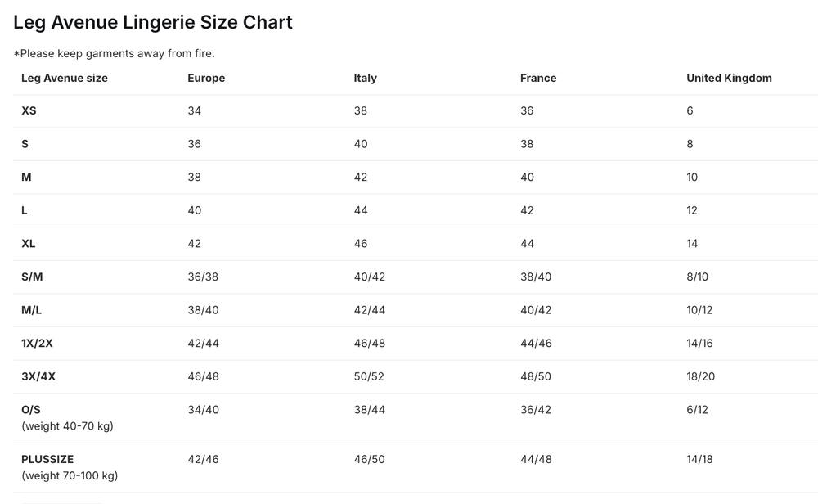The width and height of the screenshot is (818, 504).
Task: Click the Italy column header
Action: coord(365,79)
